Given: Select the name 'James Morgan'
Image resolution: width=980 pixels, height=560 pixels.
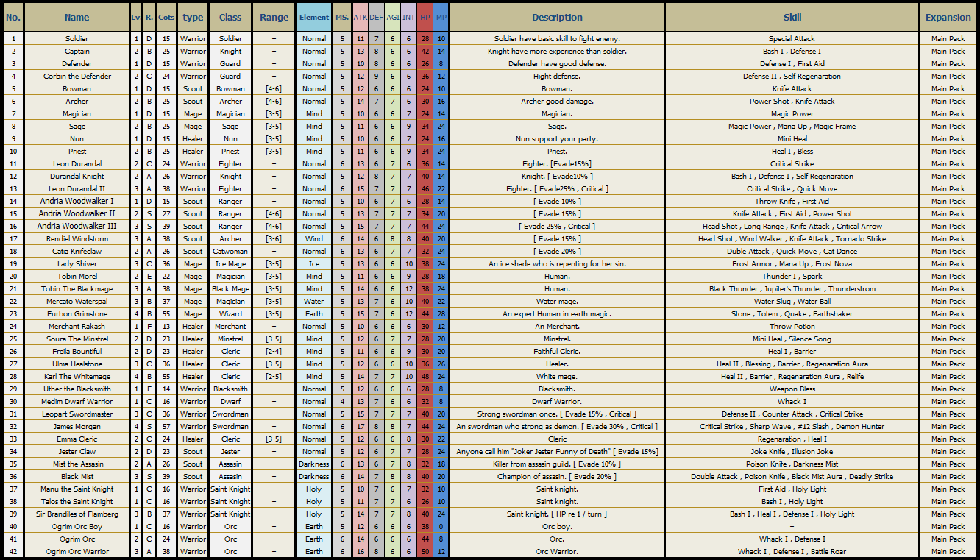Looking at the screenshot, I should point(77,427).
